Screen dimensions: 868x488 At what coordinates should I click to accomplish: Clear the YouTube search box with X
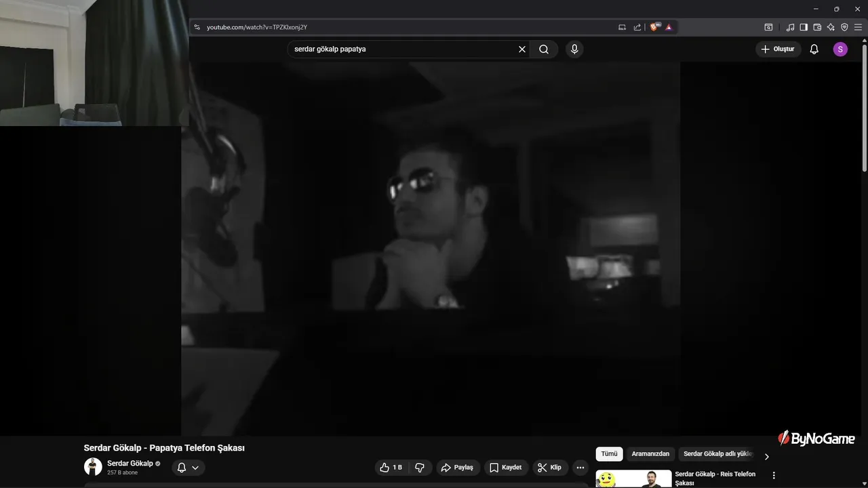click(522, 49)
